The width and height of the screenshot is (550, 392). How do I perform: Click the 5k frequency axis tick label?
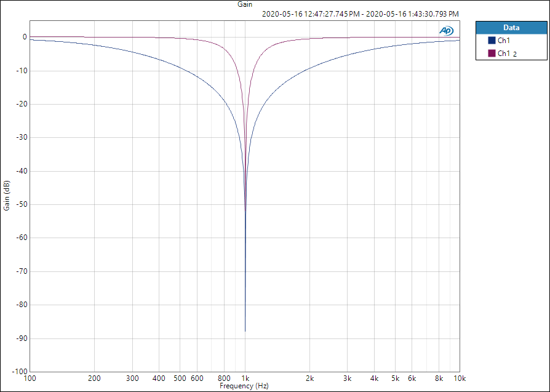(396, 378)
